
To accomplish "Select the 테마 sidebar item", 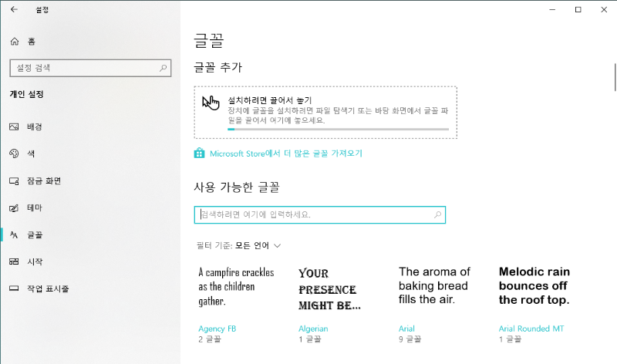I will [x=35, y=208].
